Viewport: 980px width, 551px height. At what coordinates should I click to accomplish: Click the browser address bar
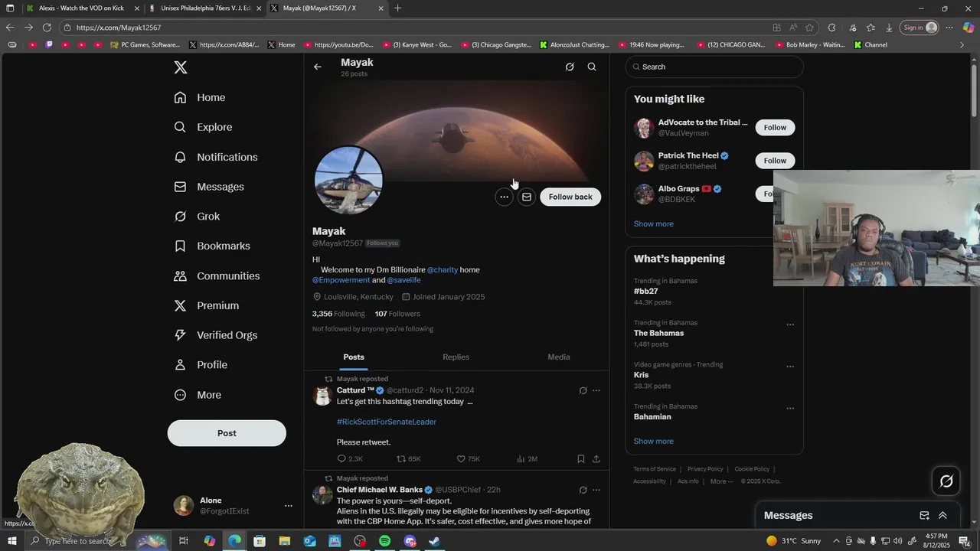[x=413, y=28]
